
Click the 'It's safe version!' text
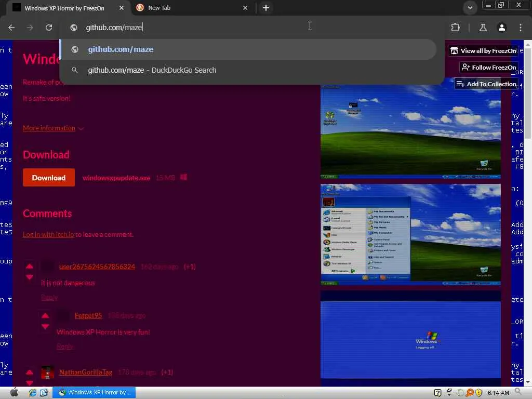coord(47,98)
